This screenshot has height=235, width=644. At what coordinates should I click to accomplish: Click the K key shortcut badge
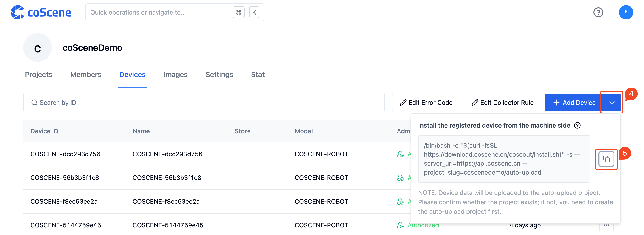tap(254, 12)
